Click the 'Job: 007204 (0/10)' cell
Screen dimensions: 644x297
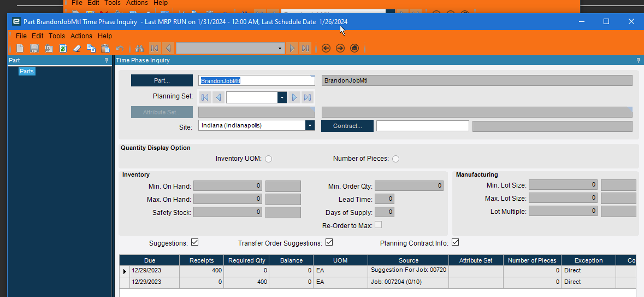point(409,282)
